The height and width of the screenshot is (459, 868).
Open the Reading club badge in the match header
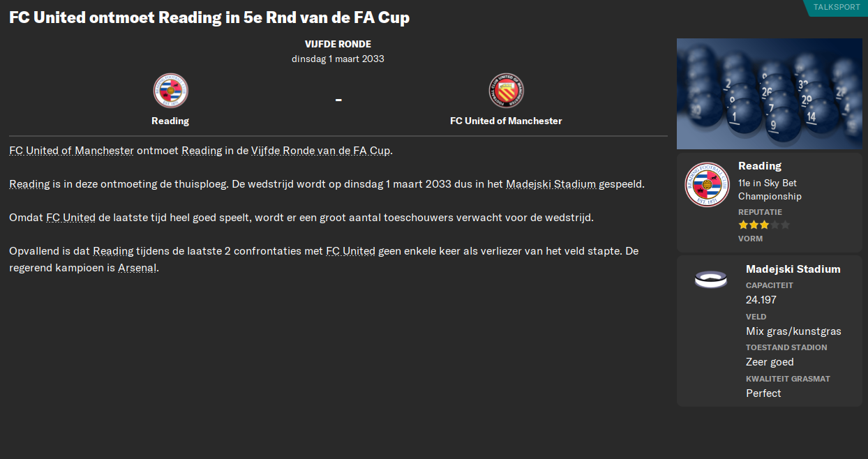coord(170,90)
